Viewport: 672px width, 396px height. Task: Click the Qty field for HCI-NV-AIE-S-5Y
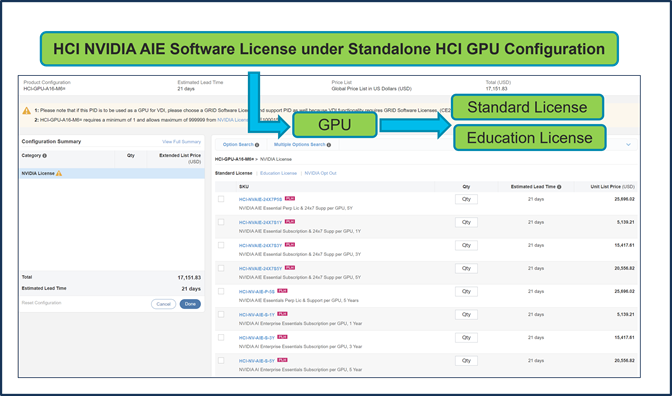point(466,361)
